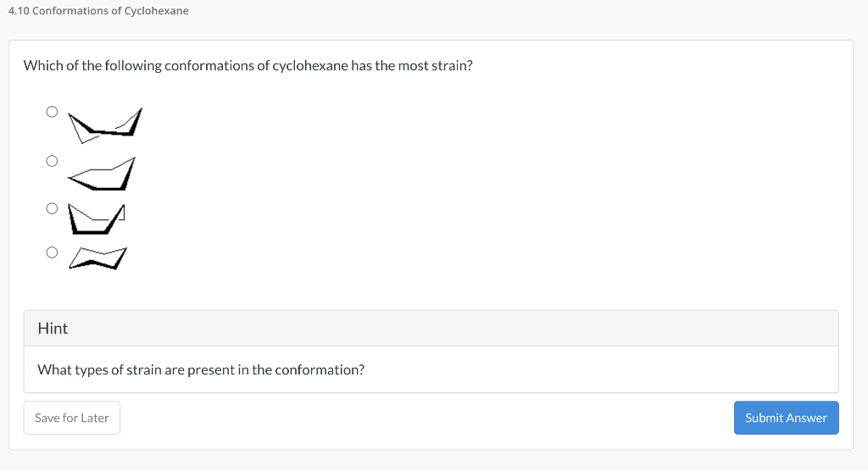Submit the answer with Submit Answer
This screenshot has width=868, height=471.
786,418
